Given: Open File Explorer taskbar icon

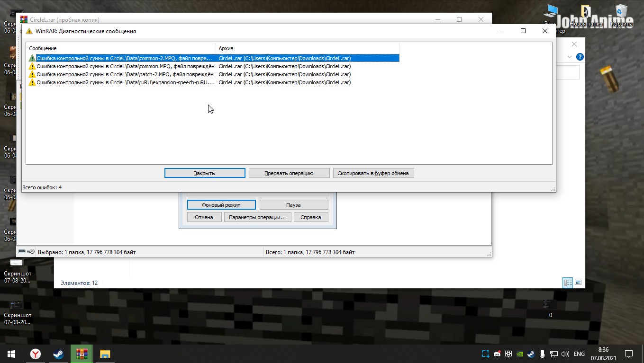Looking at the screenshot, I should pyautogui.click(x=105, y=354).
